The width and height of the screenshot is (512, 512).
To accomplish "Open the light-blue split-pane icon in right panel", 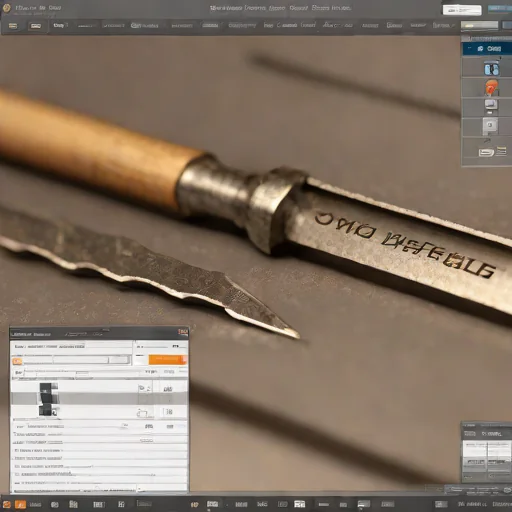I will (x=491, y=69).
